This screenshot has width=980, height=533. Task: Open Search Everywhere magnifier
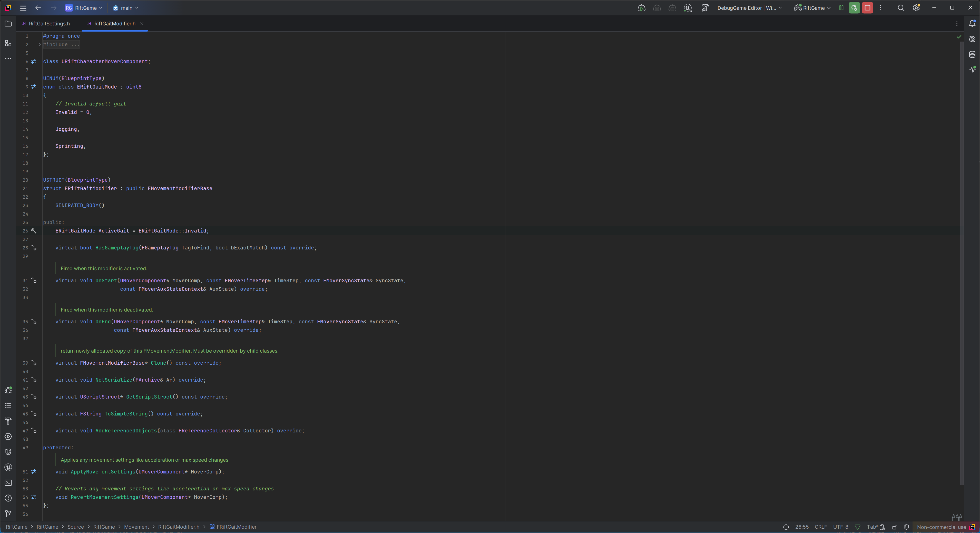coord(901,8)
